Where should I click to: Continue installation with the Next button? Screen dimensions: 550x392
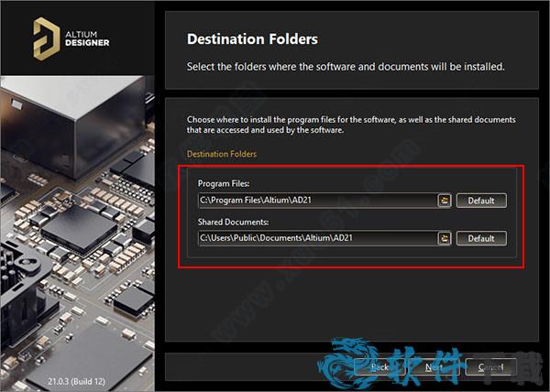[434, 367]
